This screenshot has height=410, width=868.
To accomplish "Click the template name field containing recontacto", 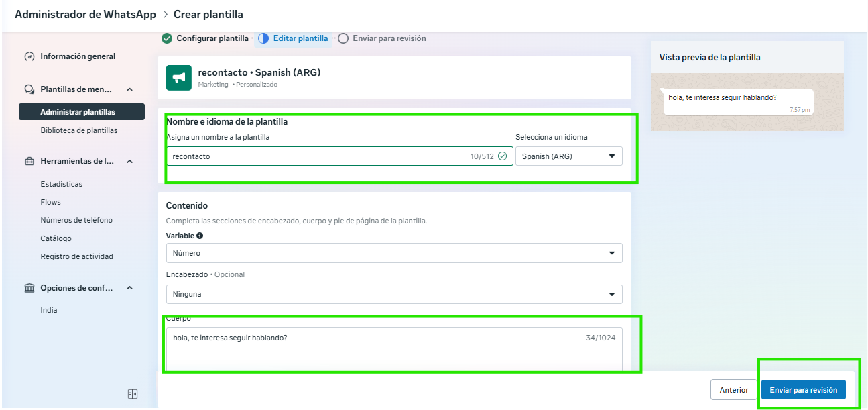I will click(318, 156).
